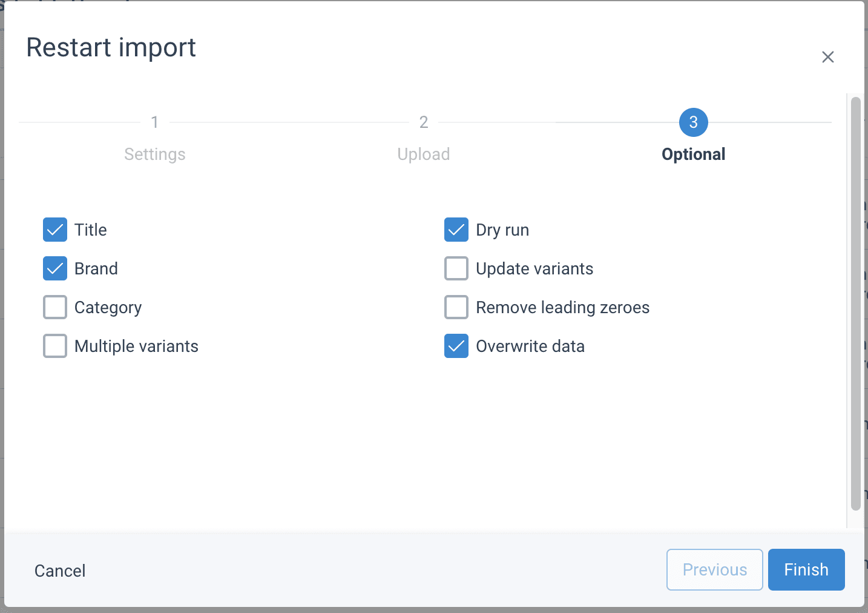Viewport: 868px width, 613px height.
Task: Click the dialog vertical scrollbar
Action: tap(855, 303)
